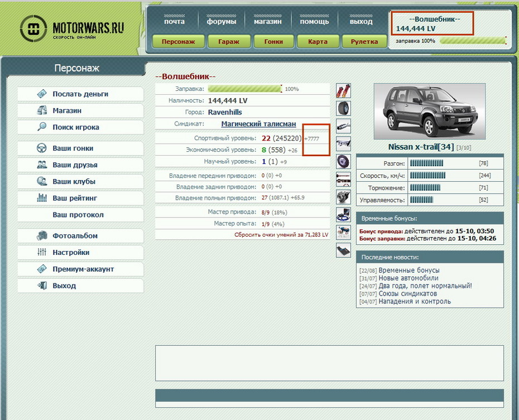Click the header player name --Волшебник--
519x420 pixels.
(x=435, y=19)
